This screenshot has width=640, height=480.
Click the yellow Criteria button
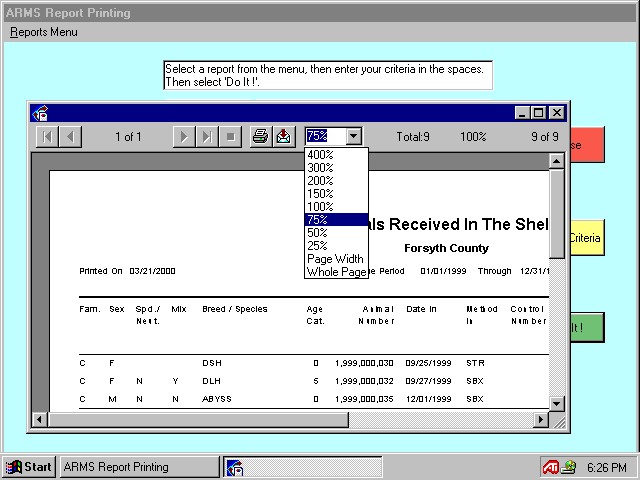click(587, 238)
